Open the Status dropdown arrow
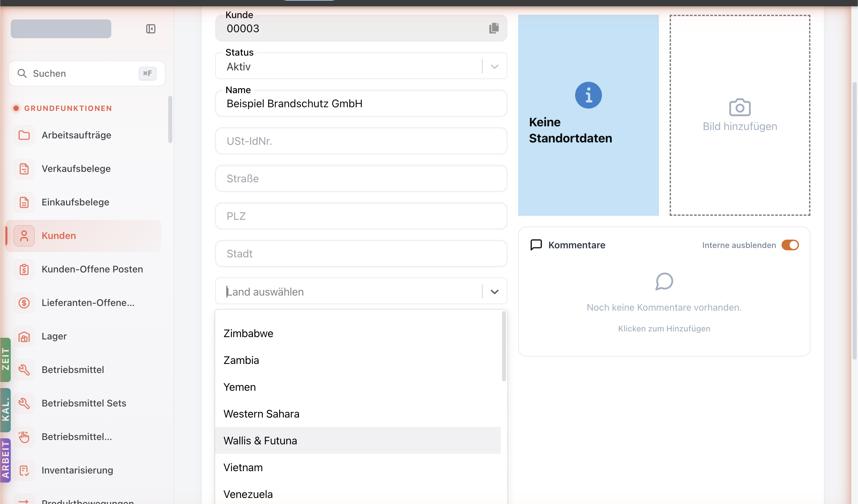 click(x=494, y=66)
